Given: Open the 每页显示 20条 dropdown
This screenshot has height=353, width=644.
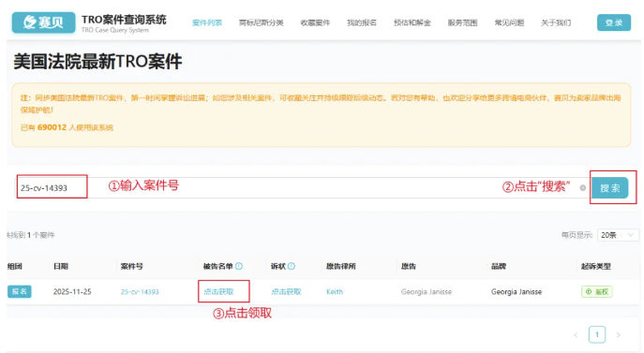Looking at the screenshot, I should pos(618,235).
